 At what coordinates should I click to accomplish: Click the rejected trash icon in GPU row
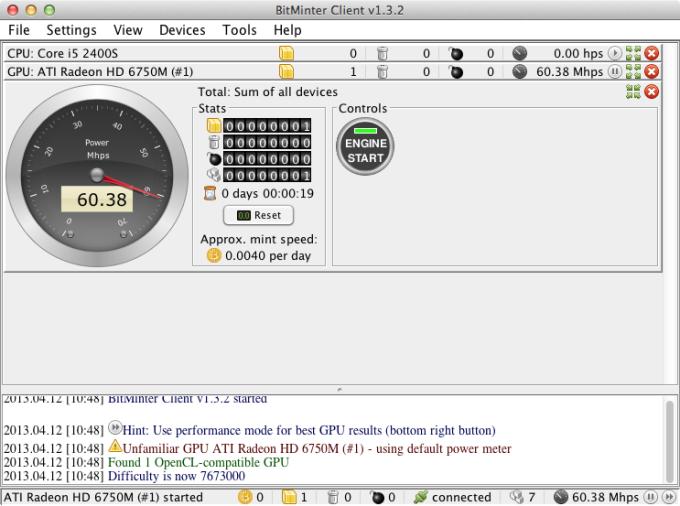pyautogui.click(x=382, y=72)
